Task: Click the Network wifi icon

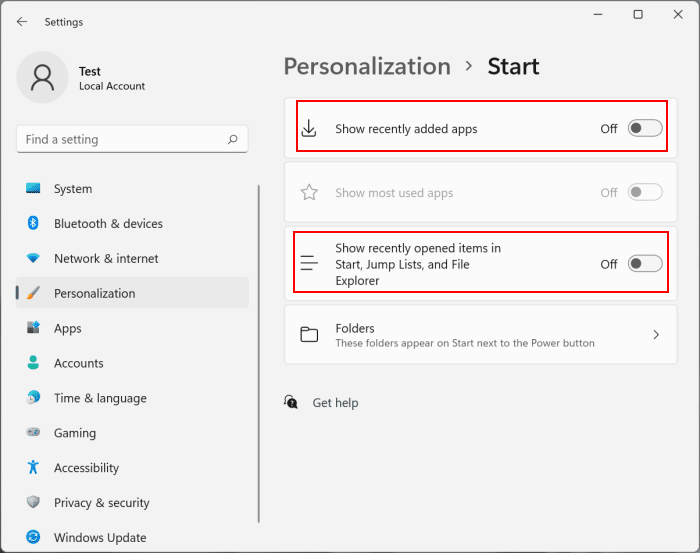Action: tap(33, 258)
